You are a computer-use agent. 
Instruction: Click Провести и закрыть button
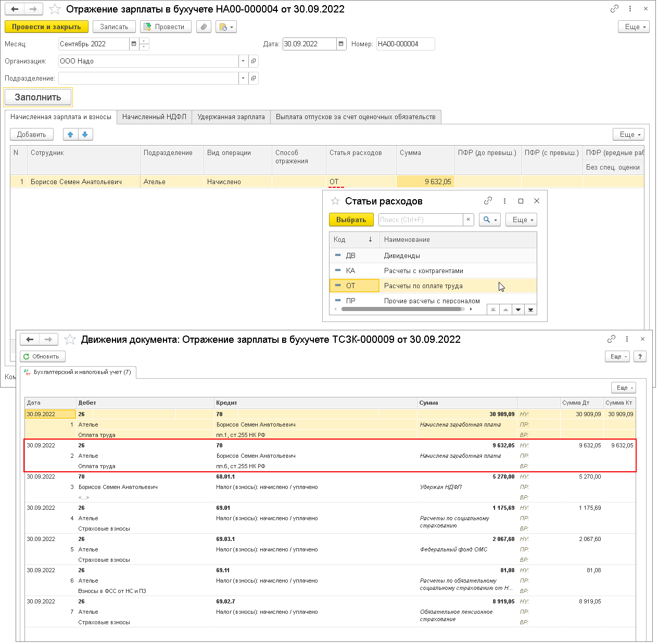[x=46, y=27]
